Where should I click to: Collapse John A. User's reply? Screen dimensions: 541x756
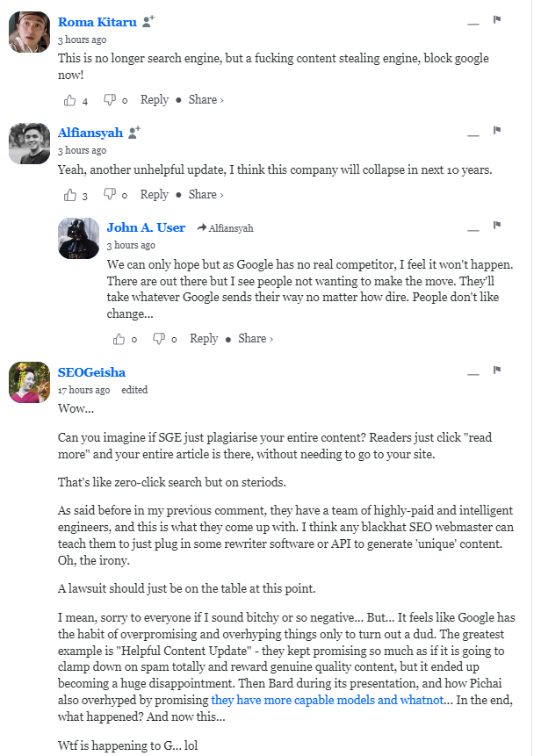[473, 229]
